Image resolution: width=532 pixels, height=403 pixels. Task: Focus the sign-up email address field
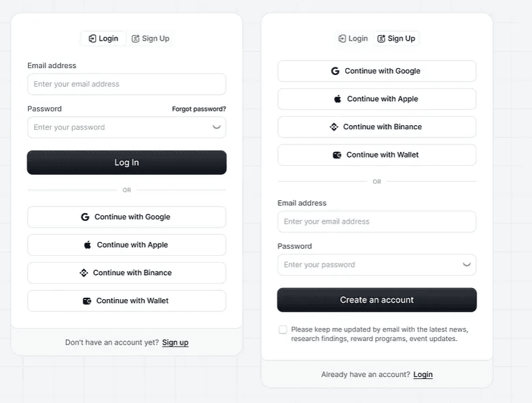[377, 221]
